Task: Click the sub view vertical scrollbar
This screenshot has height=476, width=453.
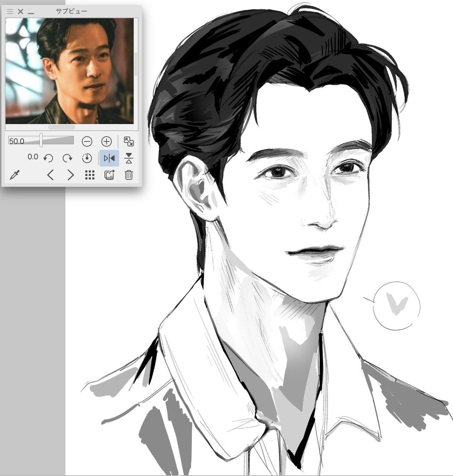Action: [136, 63]
